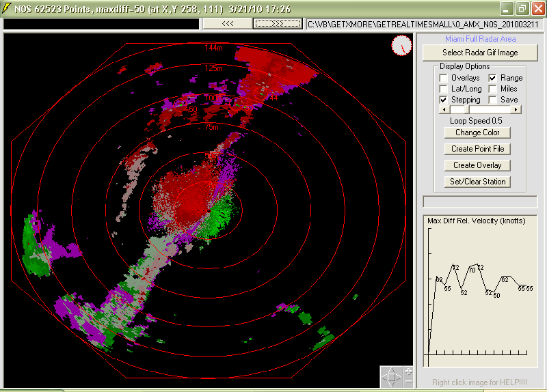Toggle the Miles checkbox
The height and width of the screenshot is (392, 547).
493,89
